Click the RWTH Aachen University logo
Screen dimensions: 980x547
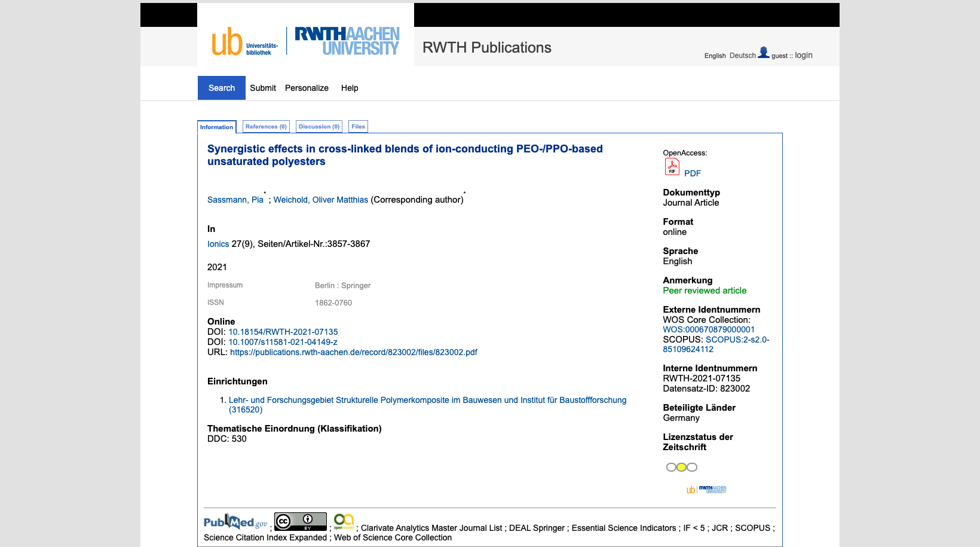347,41
